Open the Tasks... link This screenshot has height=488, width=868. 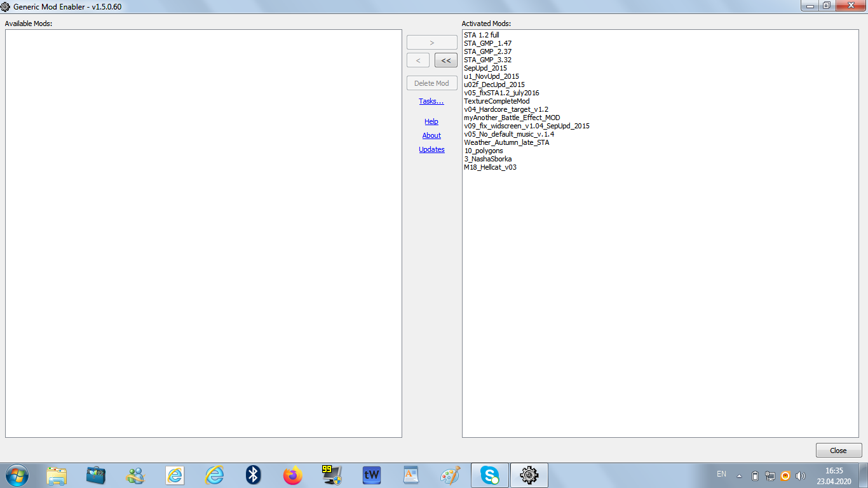431,101
